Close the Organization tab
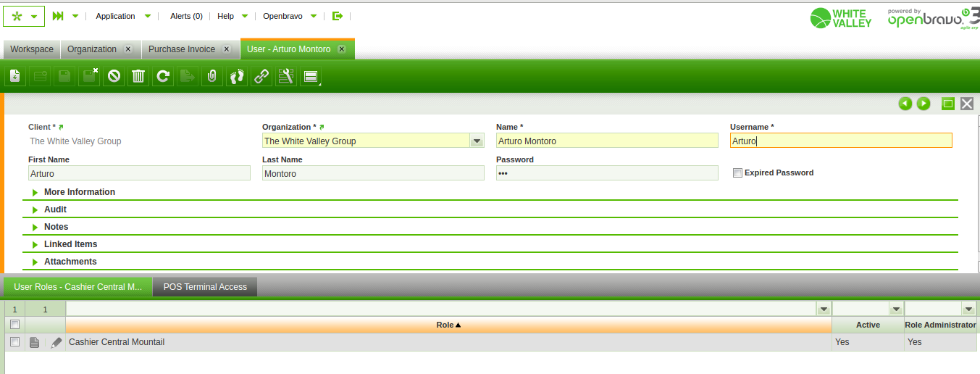The height and width of the screenshot is (374, 980). coord(128,49)
